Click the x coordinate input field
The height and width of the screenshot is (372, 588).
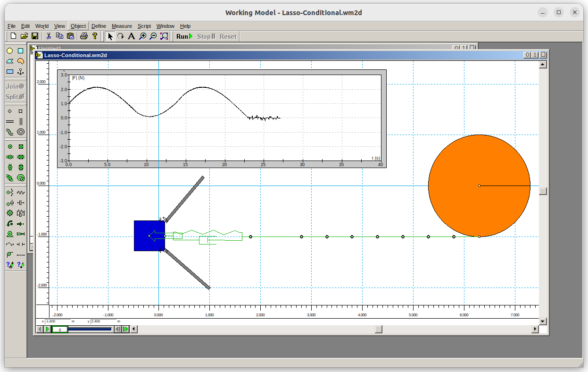point(57,321)
